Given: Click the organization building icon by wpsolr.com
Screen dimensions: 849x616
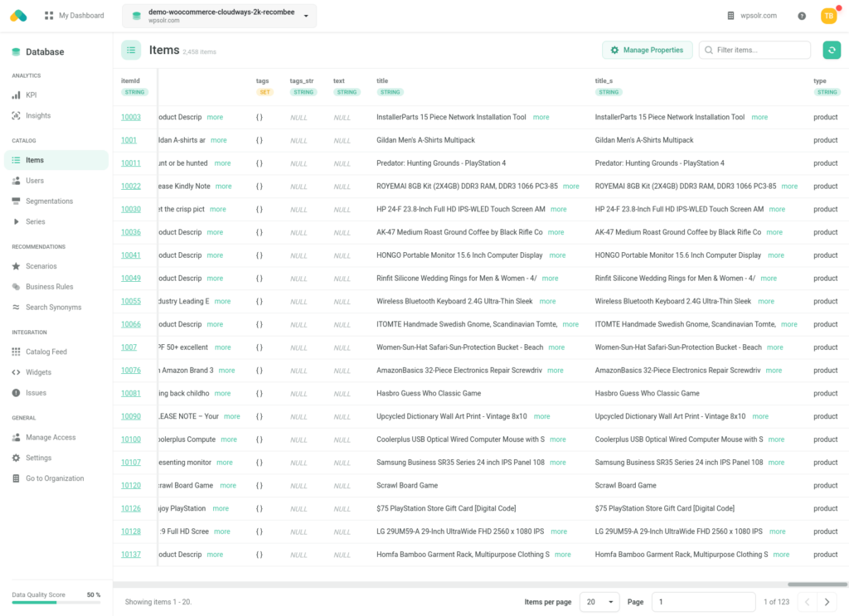Looking at the screenshot, I should 731,16.
